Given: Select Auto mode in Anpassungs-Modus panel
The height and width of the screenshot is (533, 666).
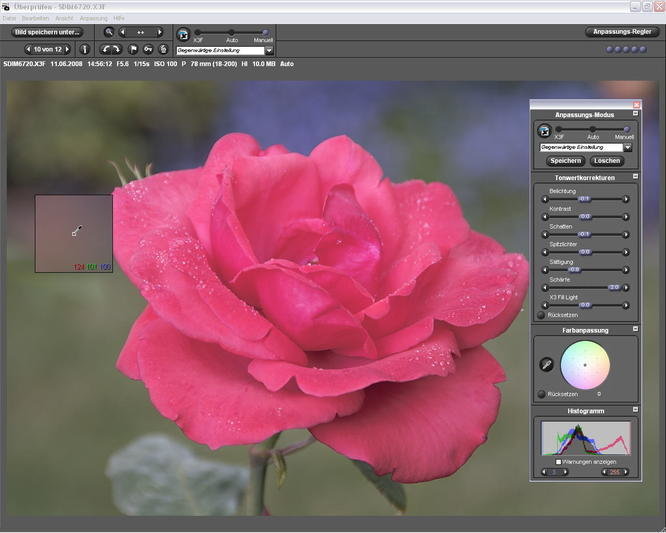Looking at the screenshot, I should tap(593, 128).
